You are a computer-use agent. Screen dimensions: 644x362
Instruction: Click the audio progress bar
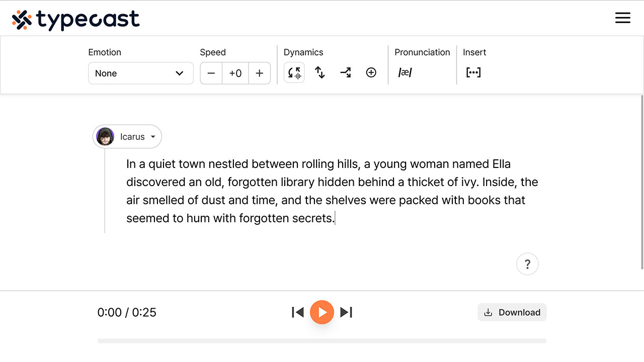(322, 340)
